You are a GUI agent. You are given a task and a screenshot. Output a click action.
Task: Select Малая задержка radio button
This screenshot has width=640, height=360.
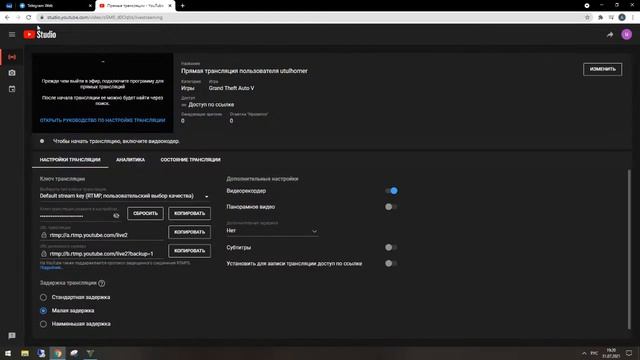[x=43, y=311]
